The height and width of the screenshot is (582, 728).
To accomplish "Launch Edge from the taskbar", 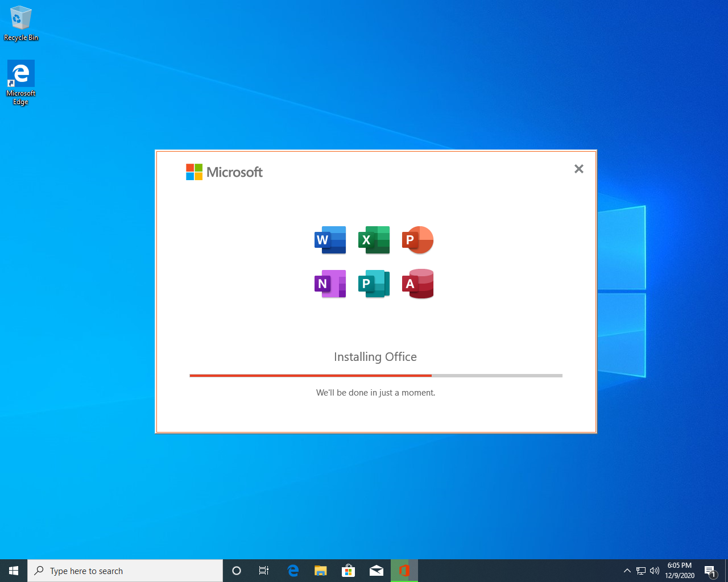I will pos(293,571).
